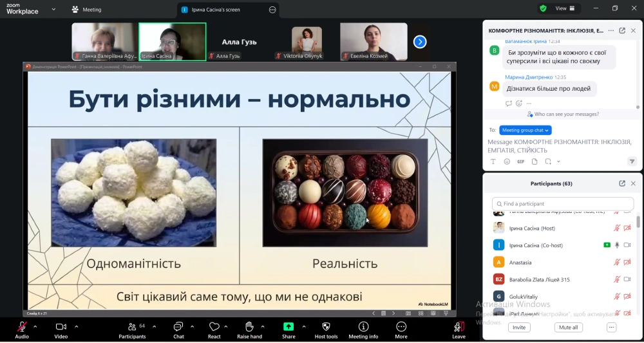Attach a file to chat message
The image size is (644, 343).
pyautogui.click(x=535, y=162)
